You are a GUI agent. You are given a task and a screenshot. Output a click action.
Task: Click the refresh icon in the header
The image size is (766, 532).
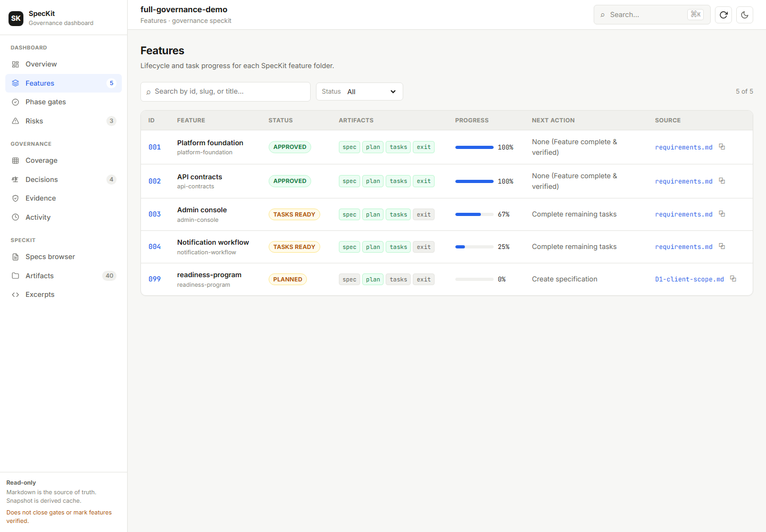(723, 15)
